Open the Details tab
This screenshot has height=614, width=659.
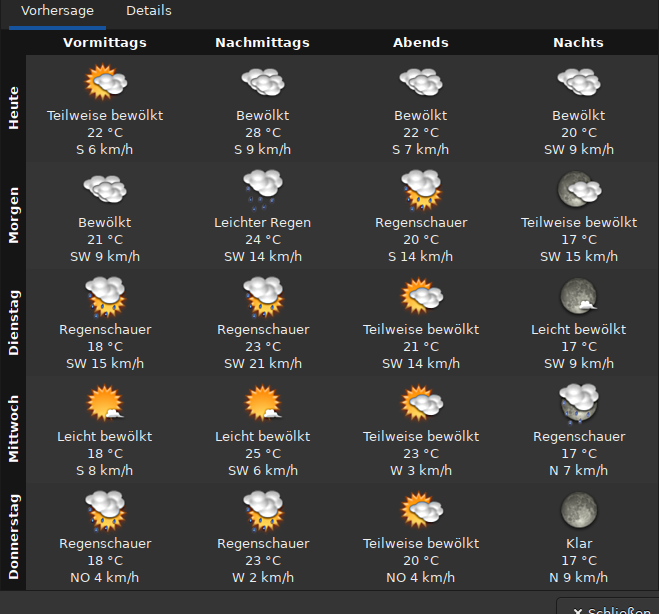149,11
